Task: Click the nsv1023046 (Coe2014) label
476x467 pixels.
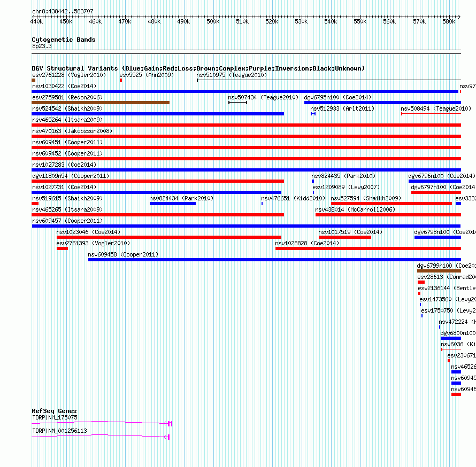Action: coord(88,232)
